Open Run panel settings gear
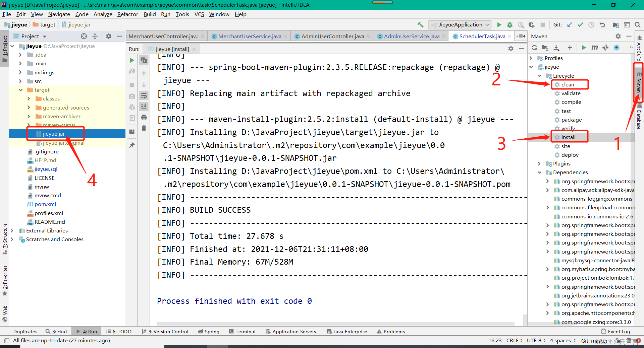Screen dimensions: 644x348 coord(511,49)
